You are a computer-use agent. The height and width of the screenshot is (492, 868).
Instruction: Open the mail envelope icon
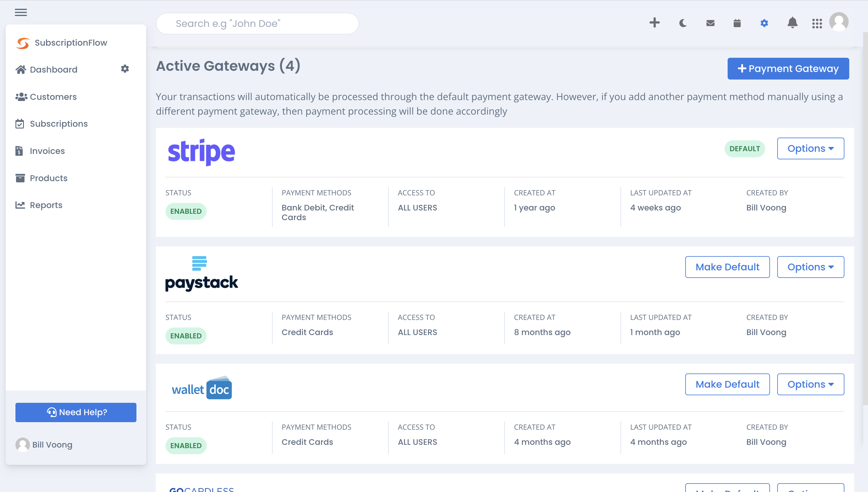click(710, 23)
